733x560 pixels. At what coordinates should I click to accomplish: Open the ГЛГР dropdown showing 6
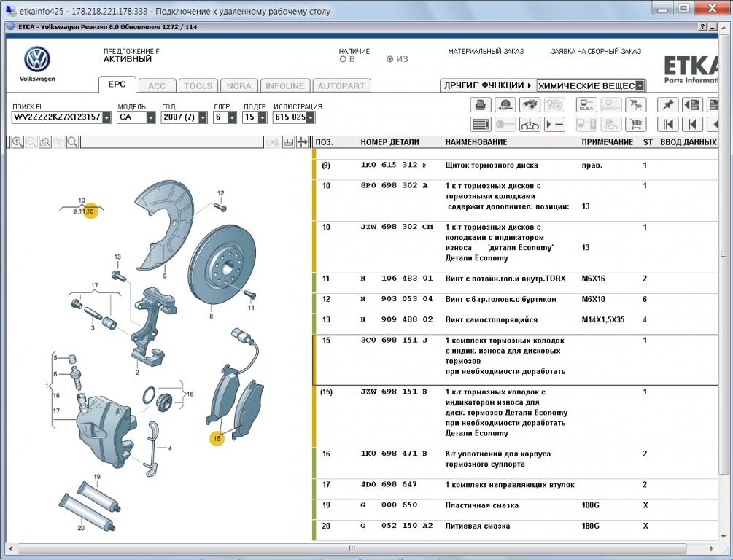[233, 117]
